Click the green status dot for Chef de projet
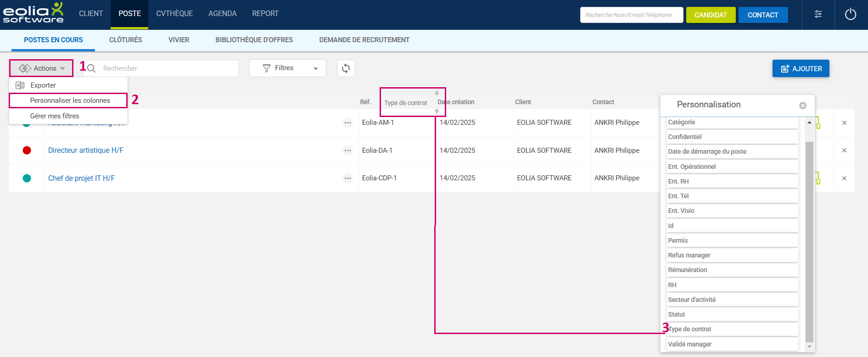This screenshot has height=357, width=868. [27, 178]
